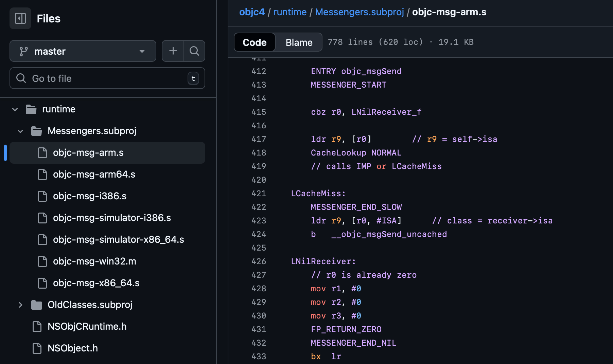613x364 pixels.
Task: Click folder icon of runtime
Action: [x=31, y=109]
